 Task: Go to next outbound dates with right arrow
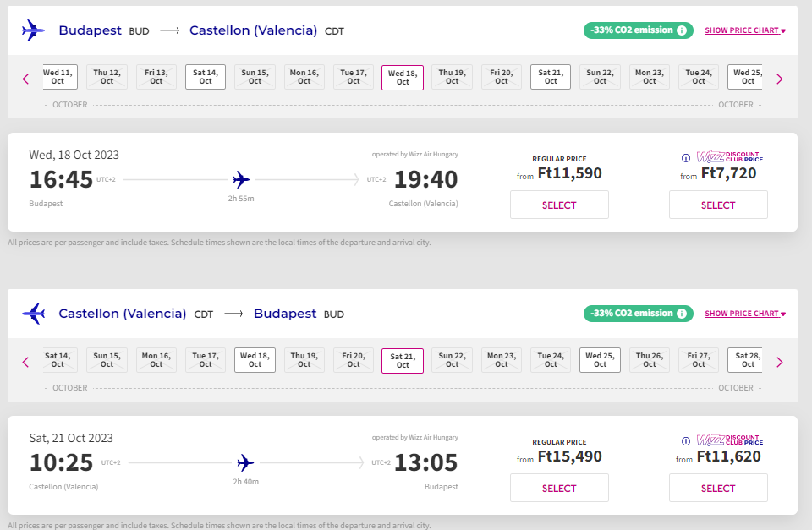click(x=779, y=79)
